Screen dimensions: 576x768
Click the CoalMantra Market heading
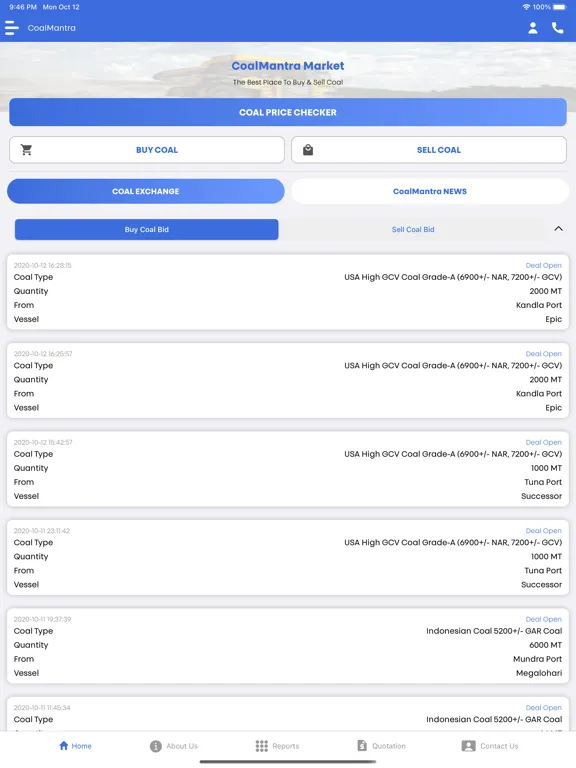point(288,66)
